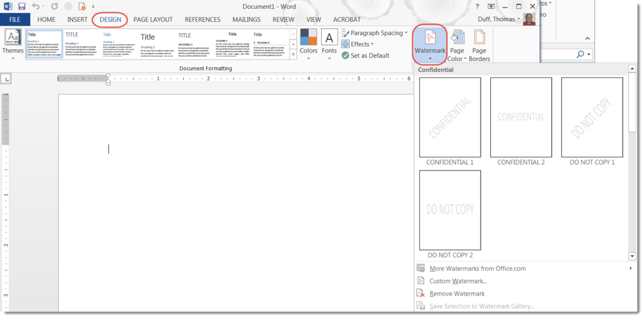Open the Insert ribbon tab
This screenshot has height=318, width=644.
click(77, 19)
